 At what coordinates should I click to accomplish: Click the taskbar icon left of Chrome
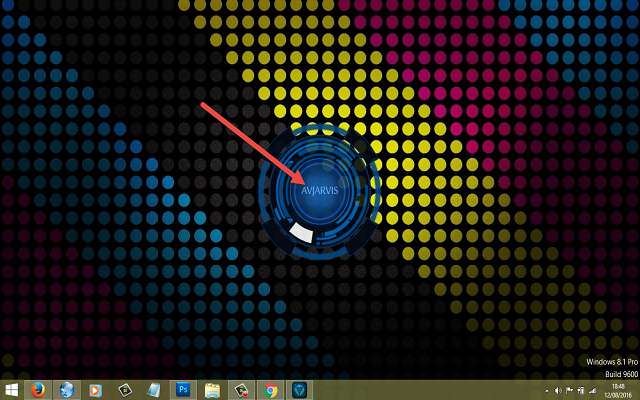241,389
